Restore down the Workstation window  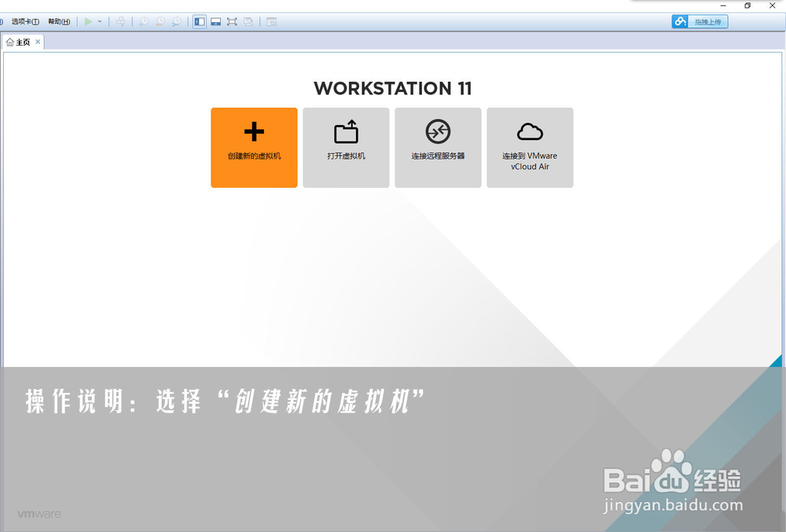tap(747, 6)
